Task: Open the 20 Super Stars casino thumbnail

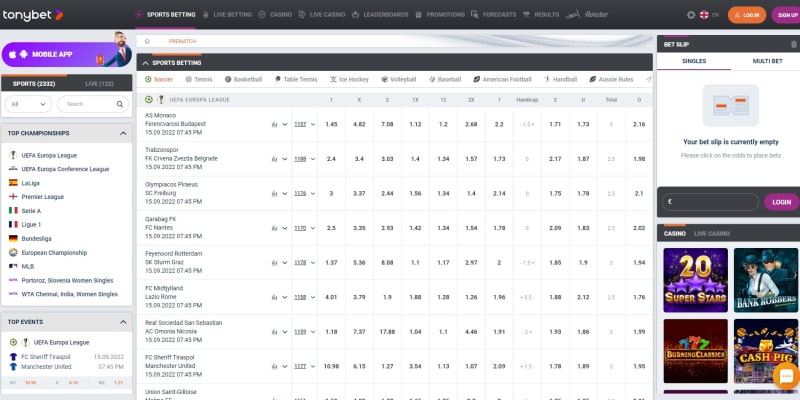Action: [694, 279]
